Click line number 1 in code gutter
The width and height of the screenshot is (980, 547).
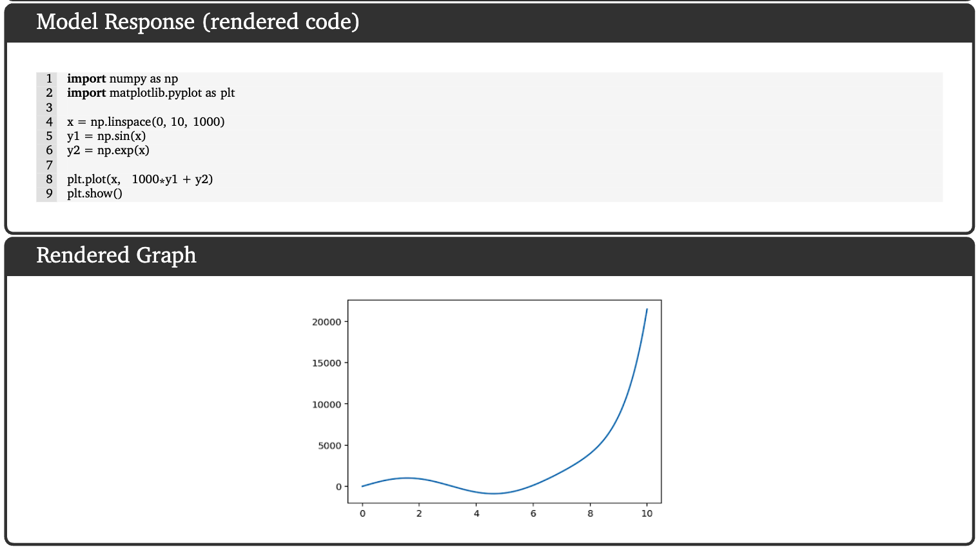coord(49,79)
